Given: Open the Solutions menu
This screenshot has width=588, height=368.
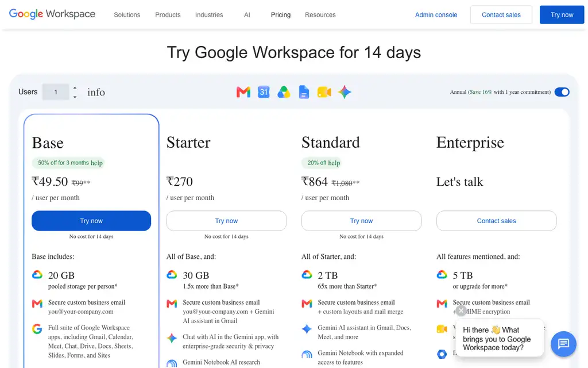Looking at the screenshot, I should tap(127, 14).
